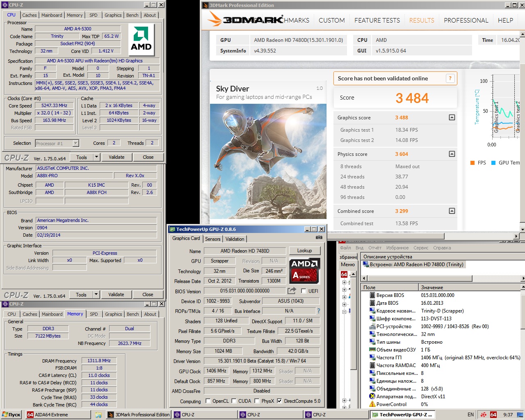Collapse the Physics score section in 3DMark
The width and height of the screenshot is (525, 420).
pyautogui.click(x=452, y=154)
